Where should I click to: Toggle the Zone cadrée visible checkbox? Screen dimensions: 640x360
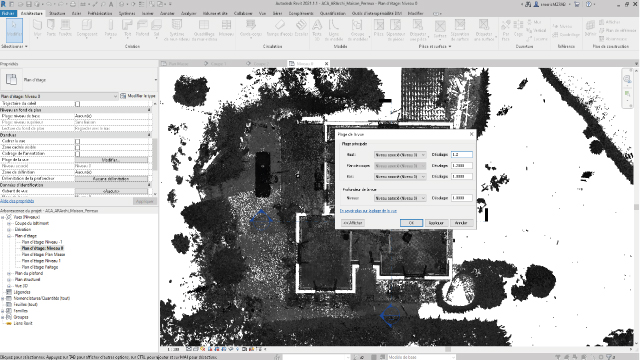[x=78, y=147]
